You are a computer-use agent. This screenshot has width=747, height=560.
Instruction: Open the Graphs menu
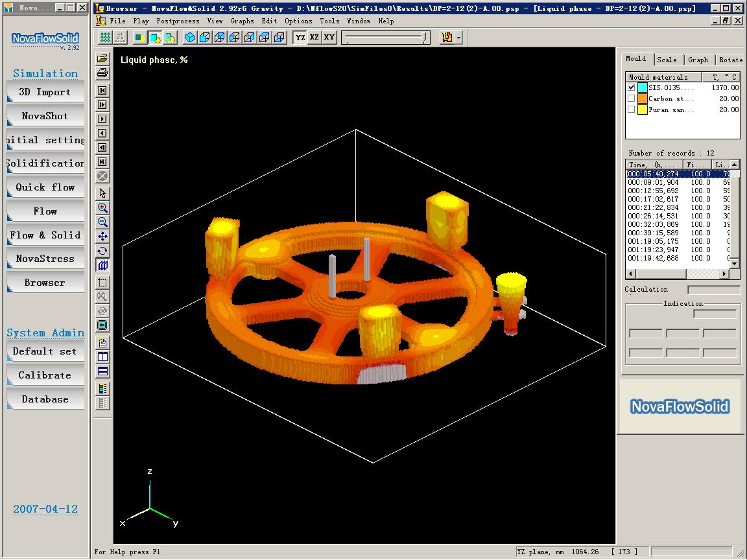[242, 21]
